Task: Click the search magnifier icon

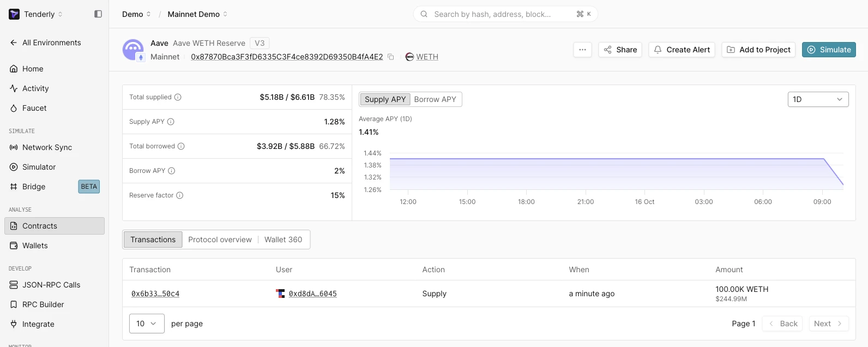Action: (x=424, y=14)
